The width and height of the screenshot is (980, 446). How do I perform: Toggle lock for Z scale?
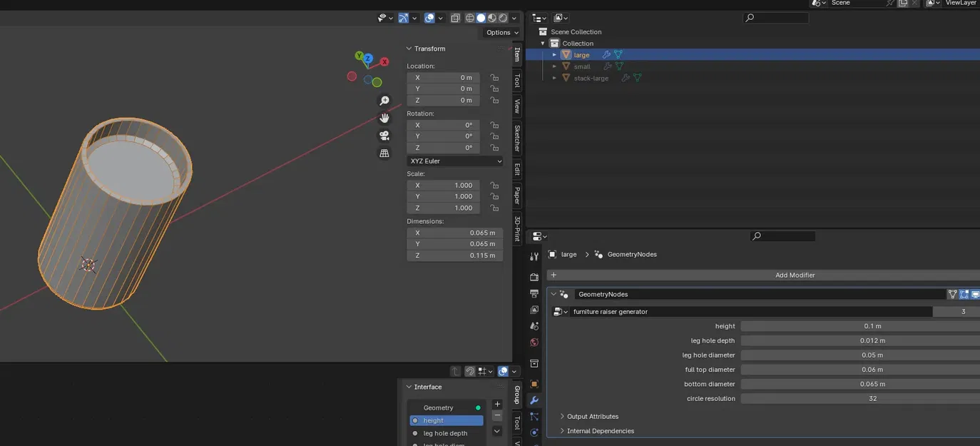(x=494, y=208)
